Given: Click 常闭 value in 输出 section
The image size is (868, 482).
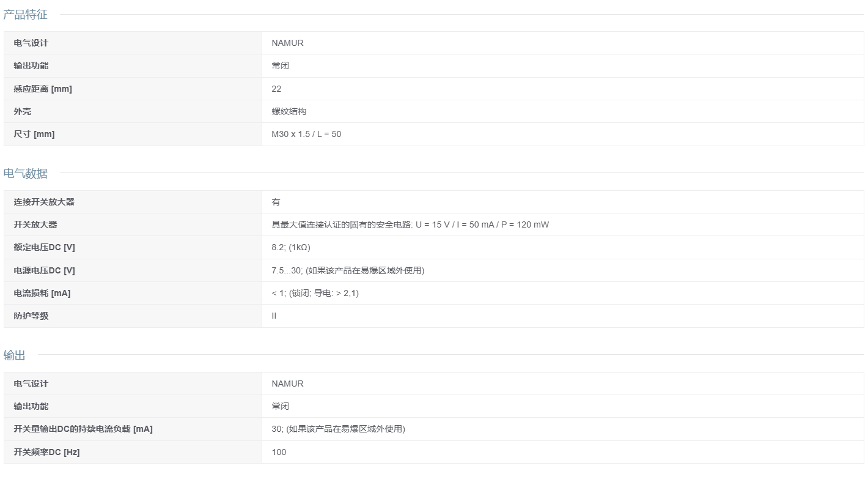Looking at the screenshot, I should pyautogui.click(x=281, y=406).
